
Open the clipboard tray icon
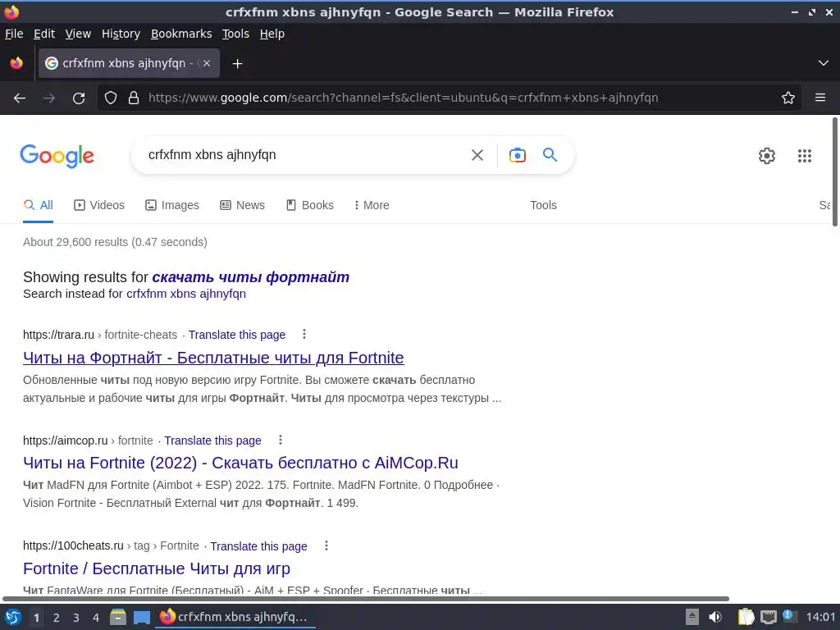tap(746, 617)
